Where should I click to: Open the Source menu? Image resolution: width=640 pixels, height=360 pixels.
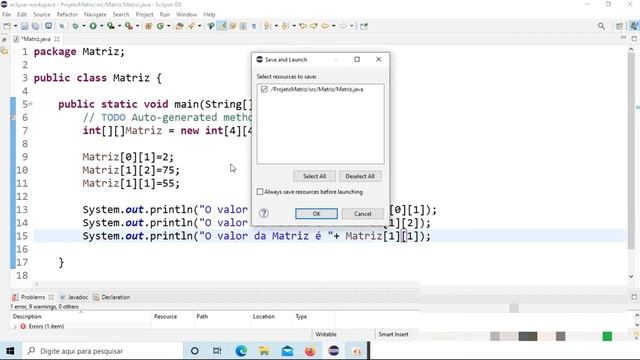42,14
